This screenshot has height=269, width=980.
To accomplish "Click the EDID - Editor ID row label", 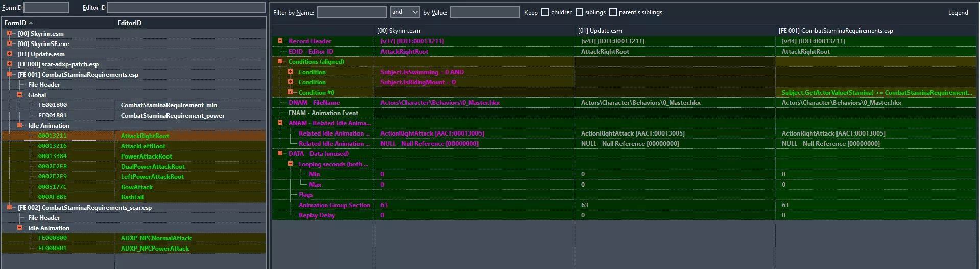I will [x=311, y=51].
